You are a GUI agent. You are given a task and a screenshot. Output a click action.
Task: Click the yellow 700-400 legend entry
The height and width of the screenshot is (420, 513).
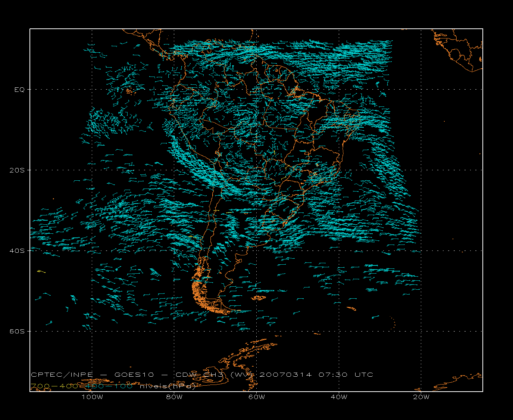(54, 386)
